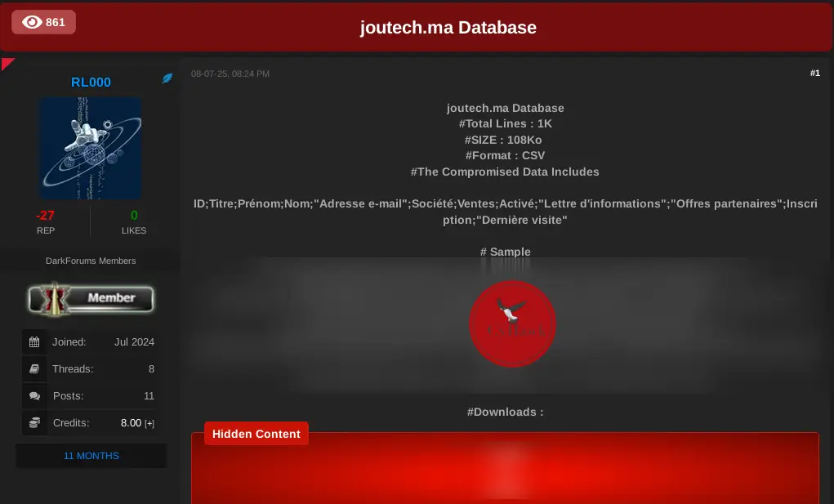Select the DarkForums Members group label
This screenshot has width=834, height=504.
91,261
